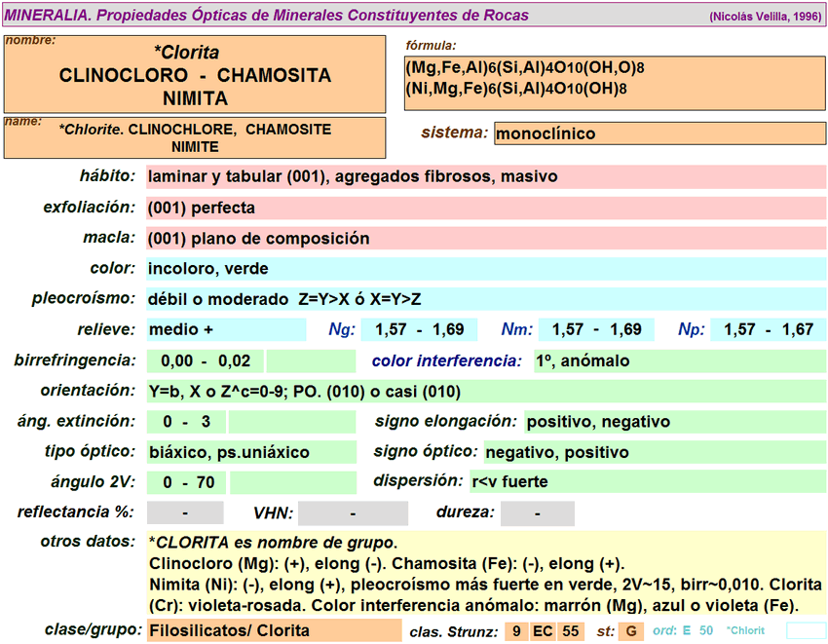Select the exfoliación field showing (001) perfecta
This screenshot has height=644, width=828.
pyautogui.click(x=486, y=208)
